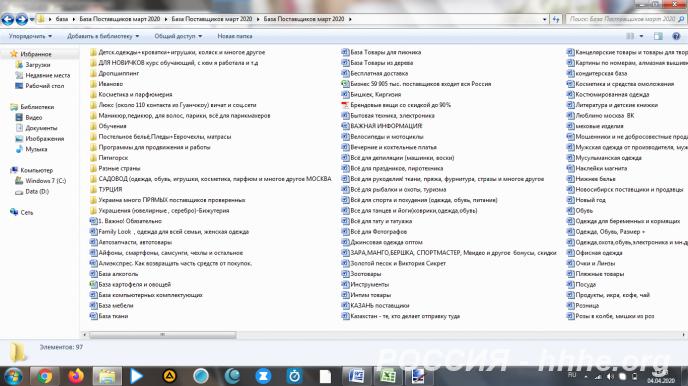Open the Microsoft Word taskbar icon
This screenshot has width=688, height=386.
click(356, 376)
